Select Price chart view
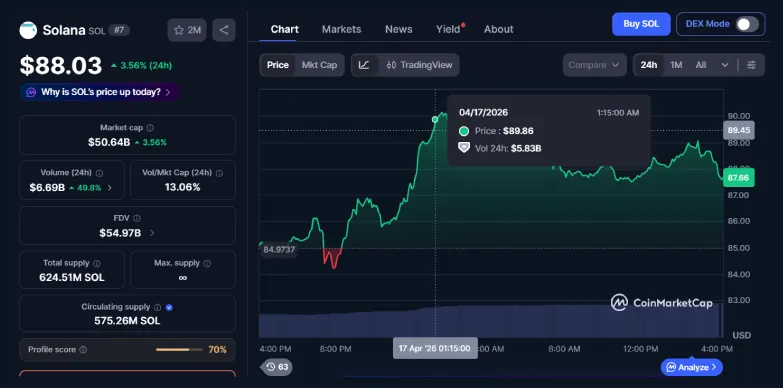The image size is (783, 388). pos(278,65)
